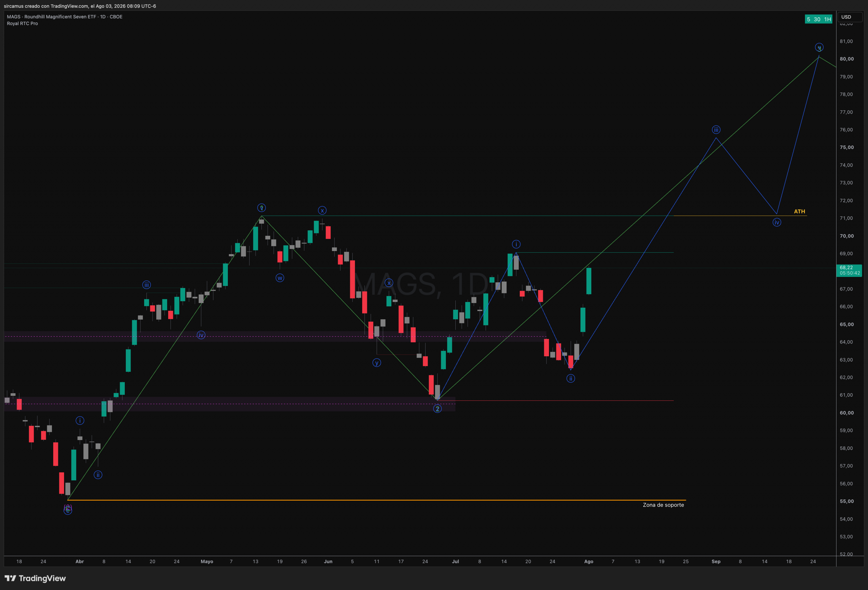
Task: Click the TradingView logo
Action: point(35,578)
